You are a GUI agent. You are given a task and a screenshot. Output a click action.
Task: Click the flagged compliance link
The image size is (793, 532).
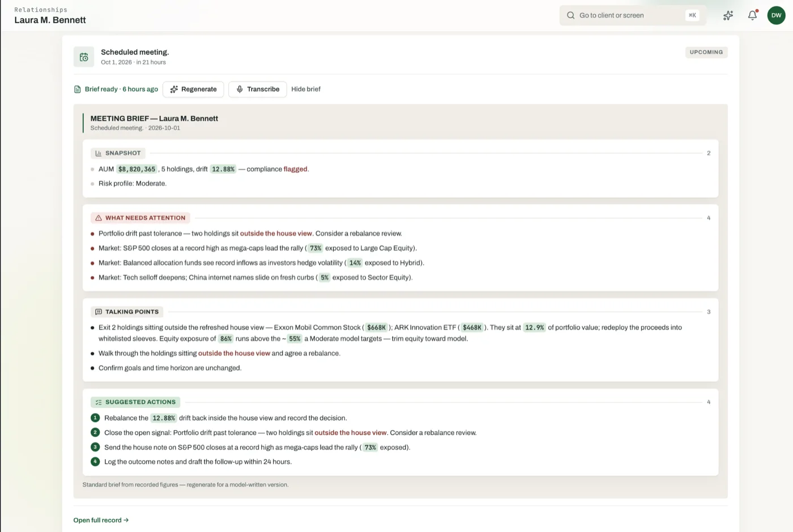point(295,169)
